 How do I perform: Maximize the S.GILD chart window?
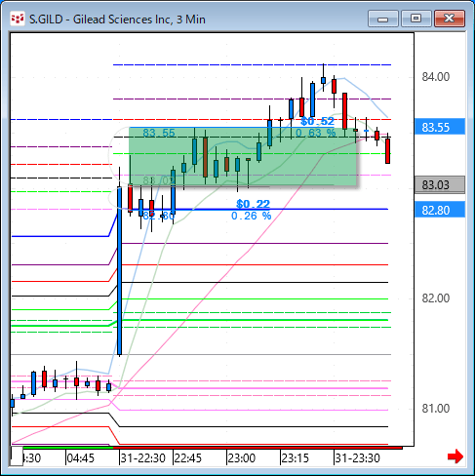pyautogui.click(x=416, y=19)
